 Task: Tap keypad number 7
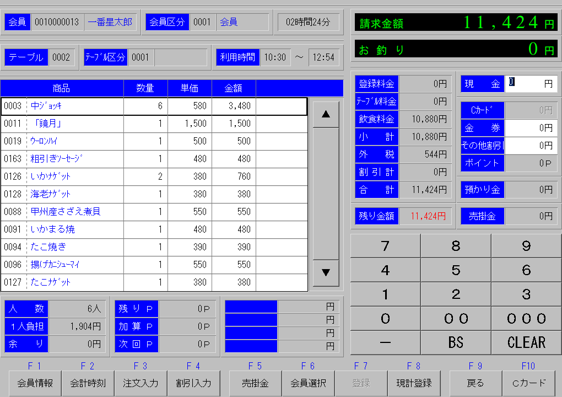tap(385, 246)
